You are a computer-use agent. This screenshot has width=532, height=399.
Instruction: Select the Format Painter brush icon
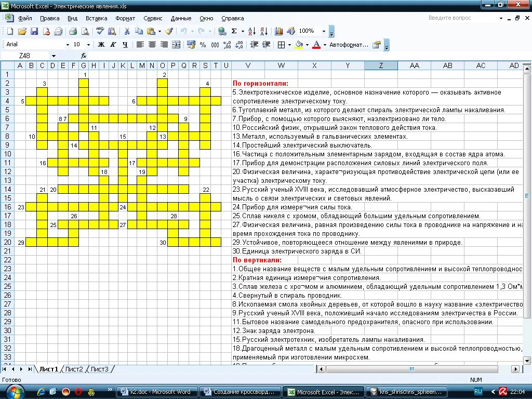tap(169, 31)
